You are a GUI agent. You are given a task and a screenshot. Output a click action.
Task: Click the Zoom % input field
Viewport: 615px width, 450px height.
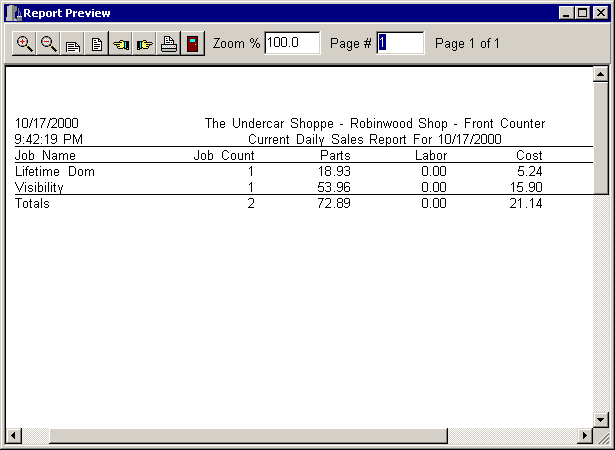[292, 43]
